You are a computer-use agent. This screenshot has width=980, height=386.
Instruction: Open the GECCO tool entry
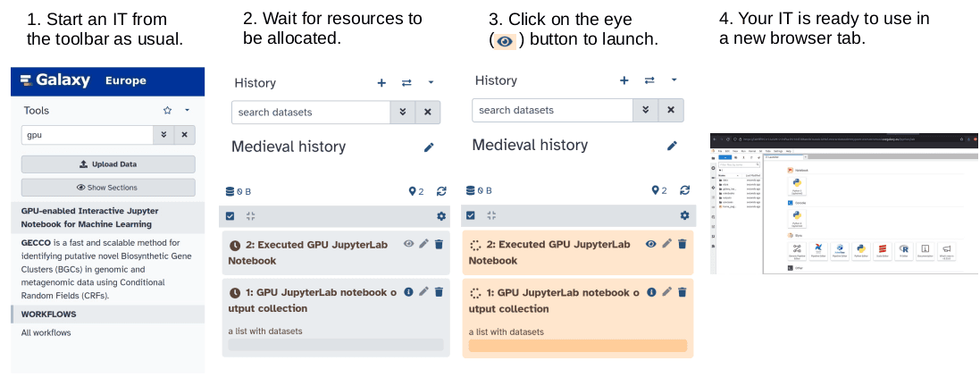[106, 268]
